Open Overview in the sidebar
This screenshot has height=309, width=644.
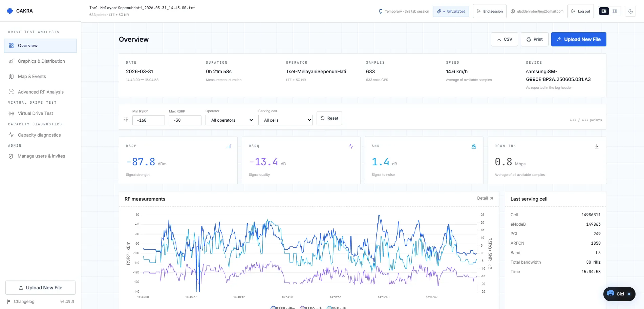[40, 46]
